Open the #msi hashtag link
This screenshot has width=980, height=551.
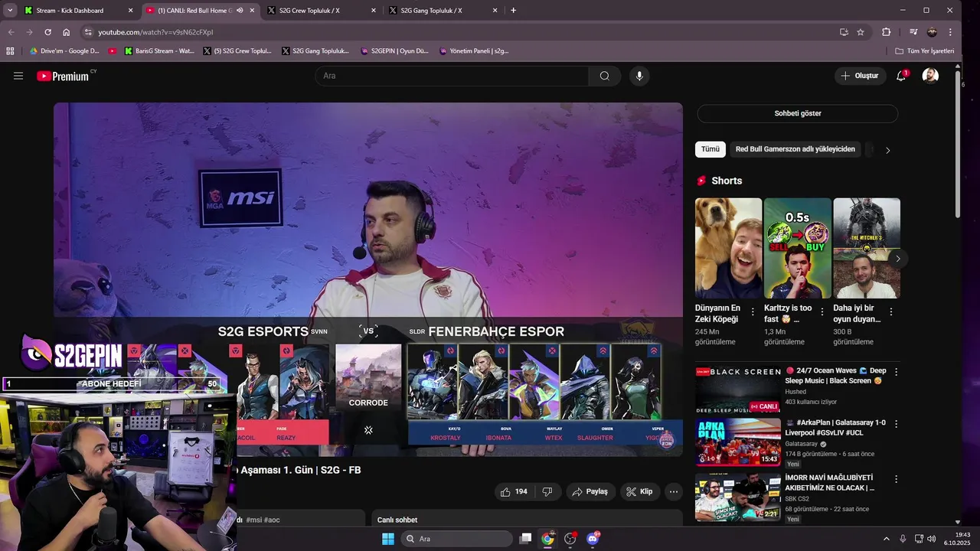pyautogui.click(x=253, y=520)
